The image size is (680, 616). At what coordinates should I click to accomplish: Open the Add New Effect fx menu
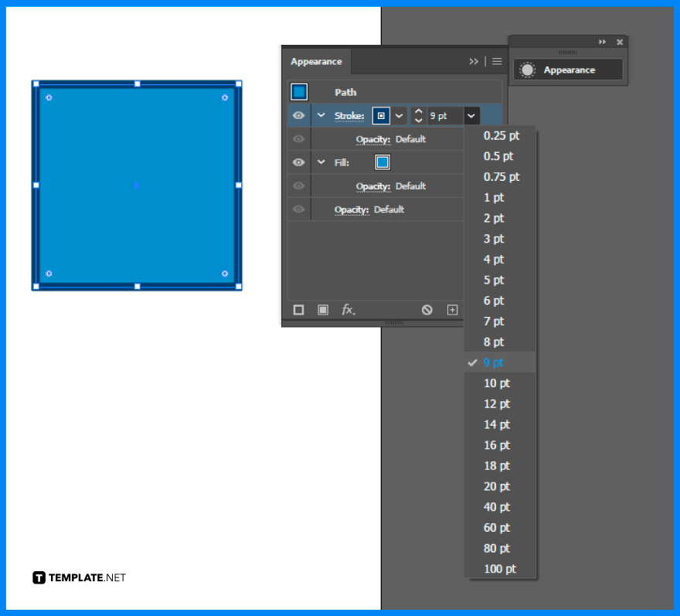click(x=347, y=310)
